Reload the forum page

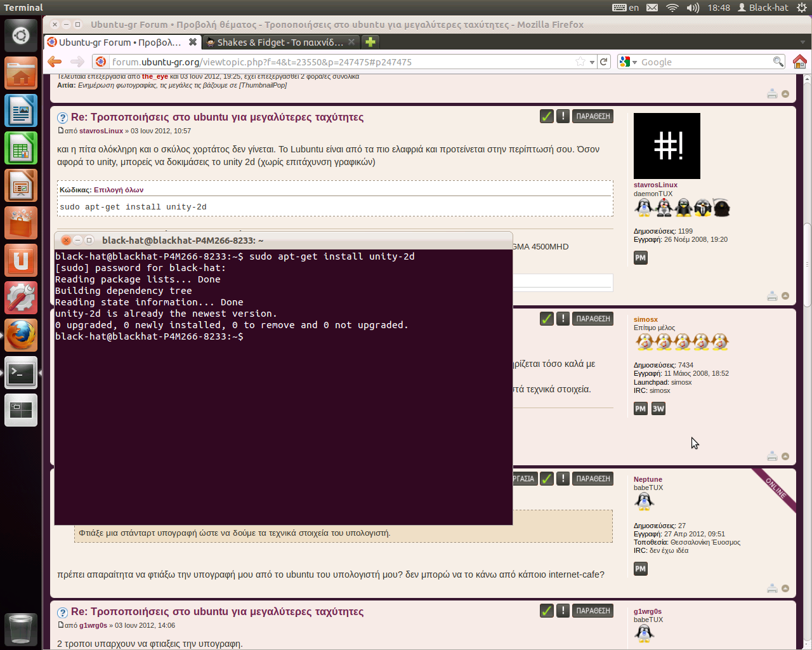click(x=604, y=62)
